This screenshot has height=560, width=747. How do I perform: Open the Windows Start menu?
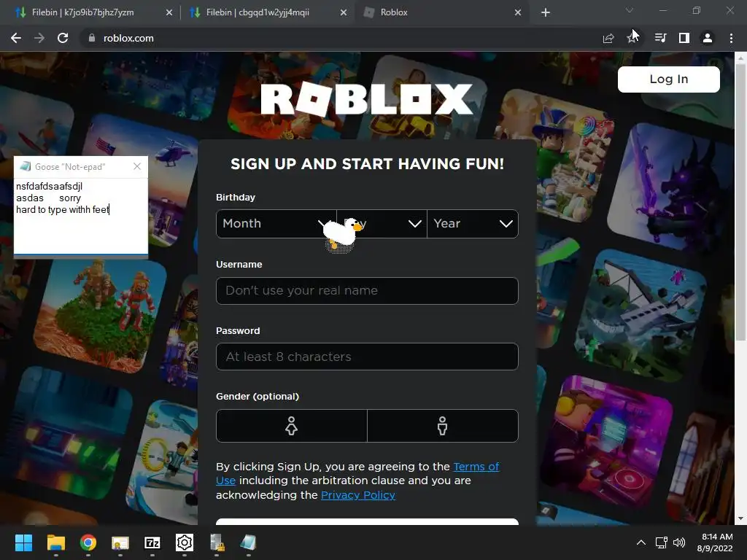pyautogui.click(x=23, y=542)
